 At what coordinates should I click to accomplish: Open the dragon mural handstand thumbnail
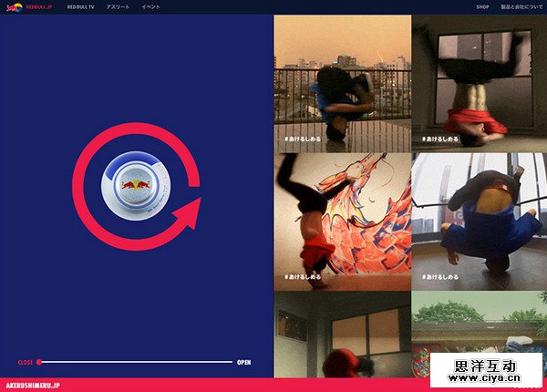[x=343, y=222]
